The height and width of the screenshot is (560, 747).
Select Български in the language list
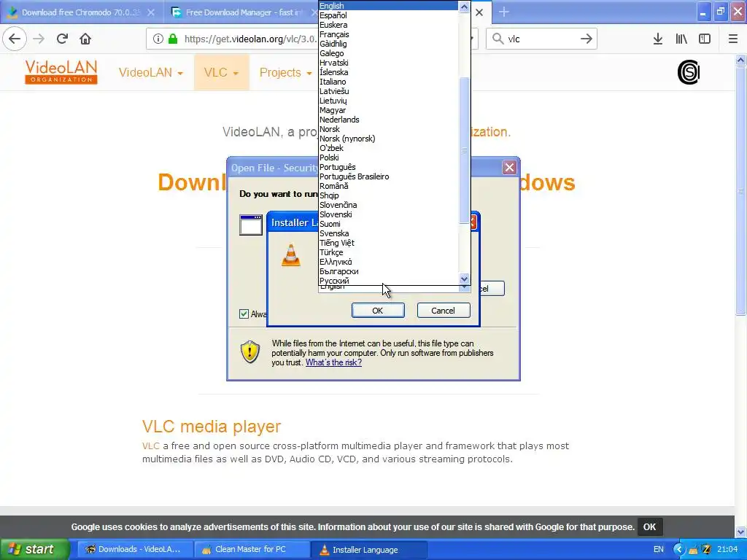tap(388, 271)
